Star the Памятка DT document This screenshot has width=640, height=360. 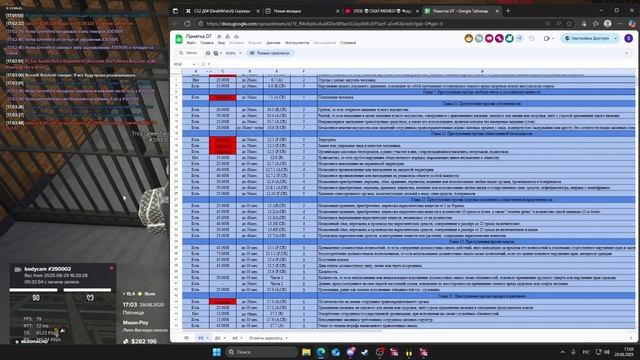coord(219,36)
